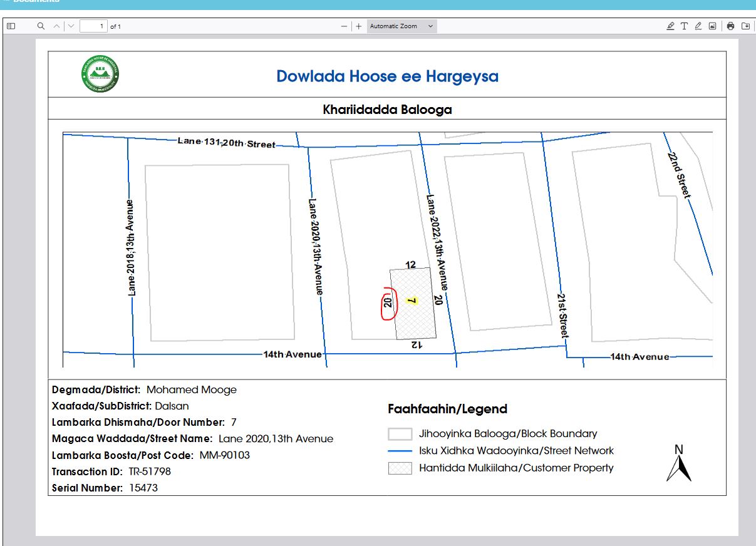This screenshot has height=546, width=756.
Task: Click the post code 'MM-90103'
Action: click(x=225, y=455)
